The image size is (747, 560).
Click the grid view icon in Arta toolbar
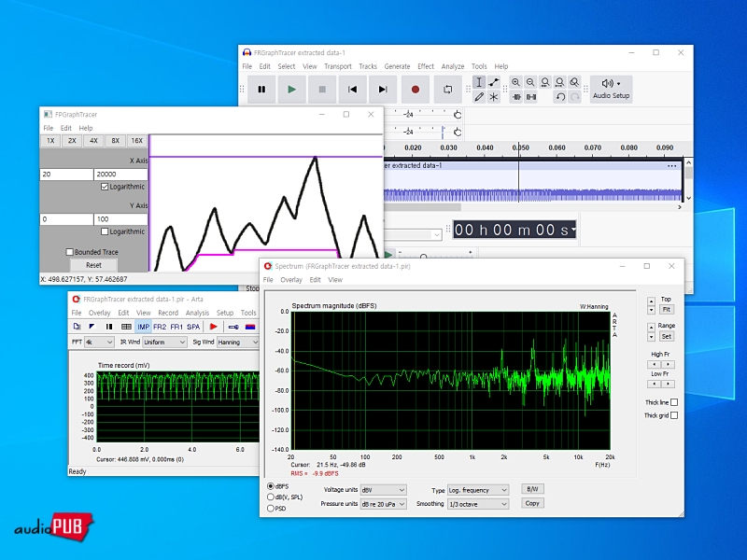[126, 327]
